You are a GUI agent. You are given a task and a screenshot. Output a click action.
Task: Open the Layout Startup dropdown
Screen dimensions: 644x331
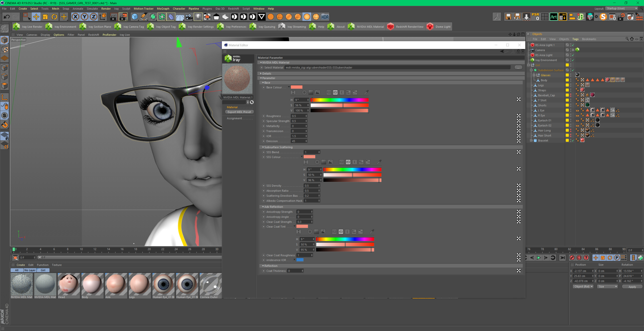click(x=622, y=9)
